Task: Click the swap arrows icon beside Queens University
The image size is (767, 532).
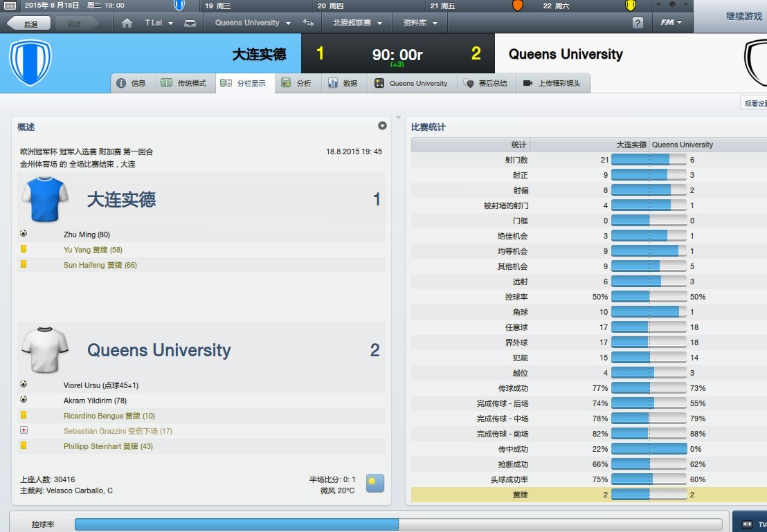Action: click(308, 23)
